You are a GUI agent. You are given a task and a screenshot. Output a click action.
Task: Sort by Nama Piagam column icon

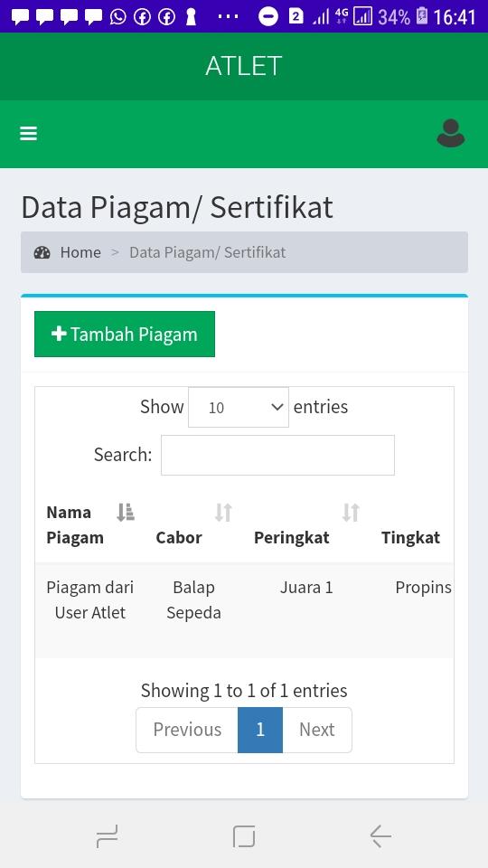[x=125, y=513]
